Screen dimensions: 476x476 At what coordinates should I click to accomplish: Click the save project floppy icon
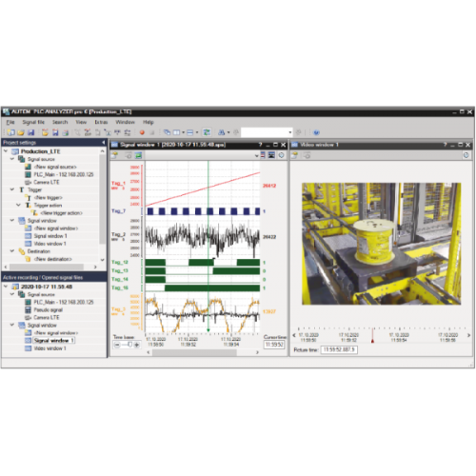pyautogui.click(x=30, y=132)
